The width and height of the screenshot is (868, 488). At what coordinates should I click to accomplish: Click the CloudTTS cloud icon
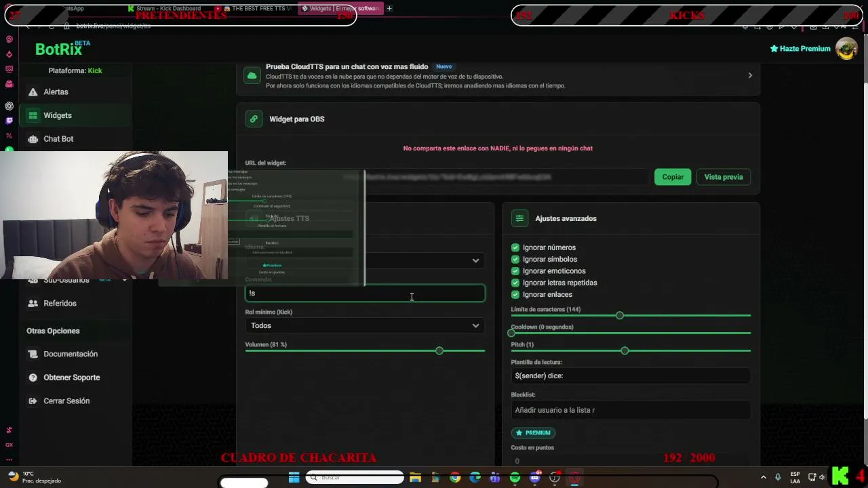pos(252,76)
